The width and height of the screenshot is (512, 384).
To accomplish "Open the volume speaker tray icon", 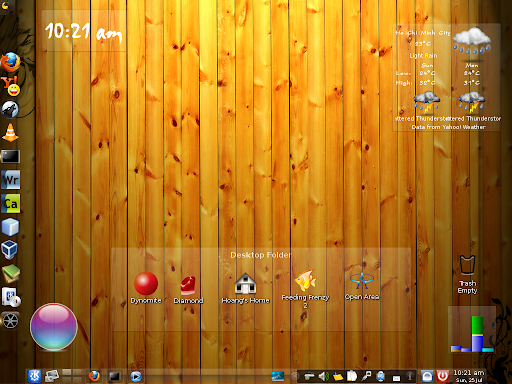I will point(323,377).
